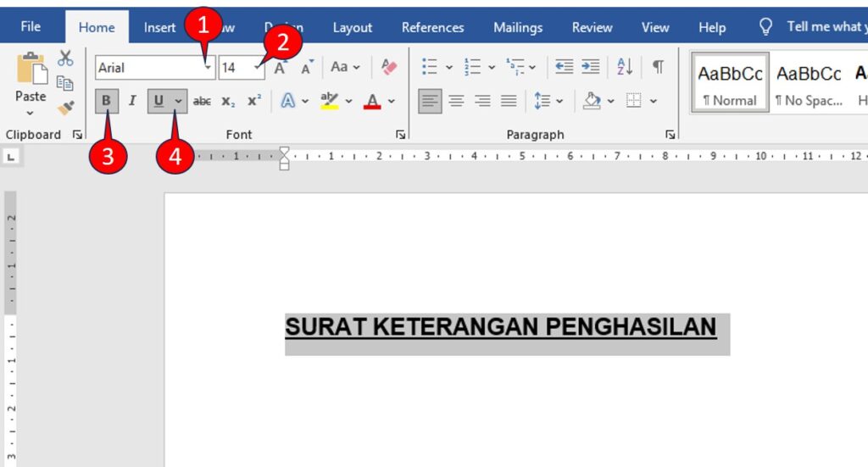Open Change Case Aa menu

pos(345,68)
